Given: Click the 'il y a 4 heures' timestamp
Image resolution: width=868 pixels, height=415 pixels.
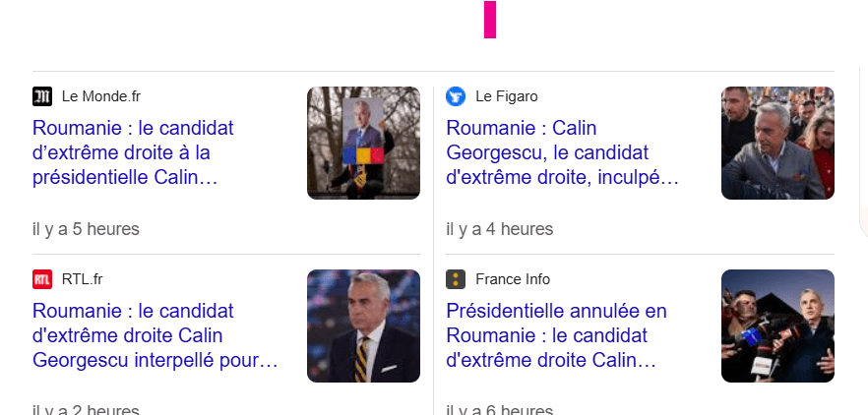Looking at the screenshot, I should 500,229.
